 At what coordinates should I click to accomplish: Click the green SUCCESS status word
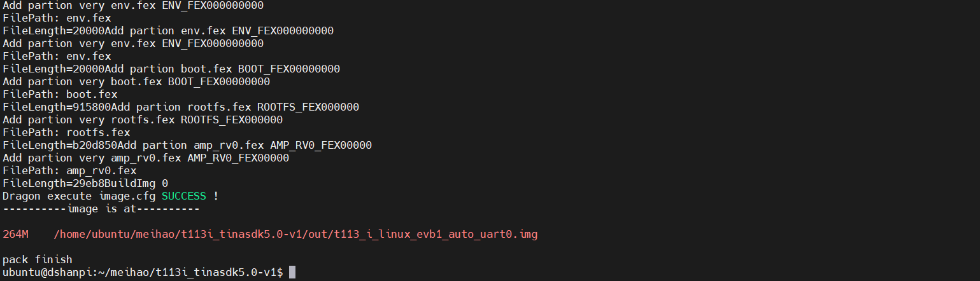184,196
